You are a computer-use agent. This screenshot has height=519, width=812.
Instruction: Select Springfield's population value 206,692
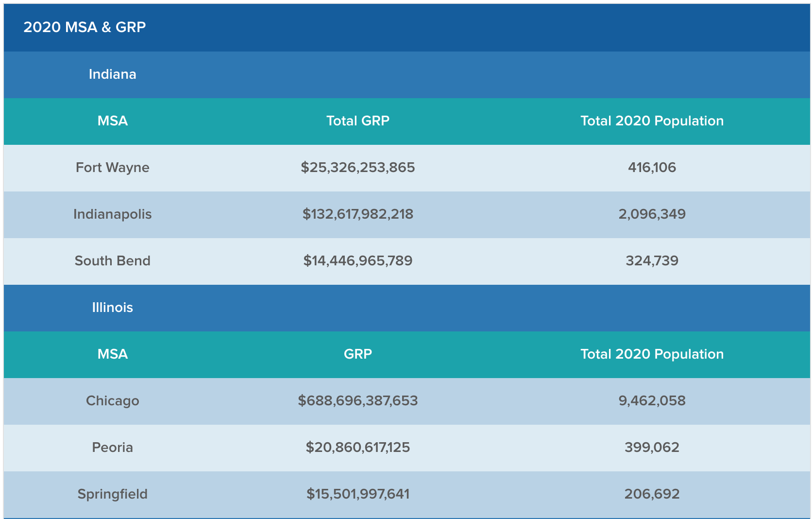click(x=652, y=494)
